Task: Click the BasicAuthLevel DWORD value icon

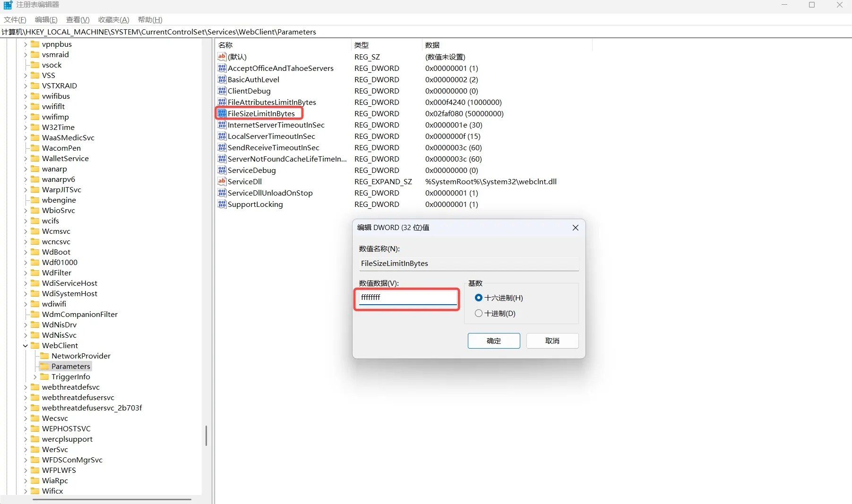Action: point(222,79)
